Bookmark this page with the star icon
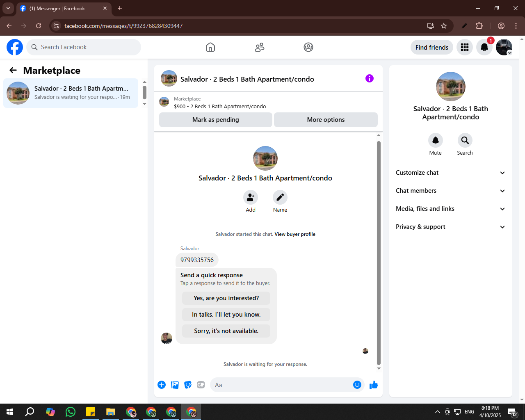 tap(444, 26)
